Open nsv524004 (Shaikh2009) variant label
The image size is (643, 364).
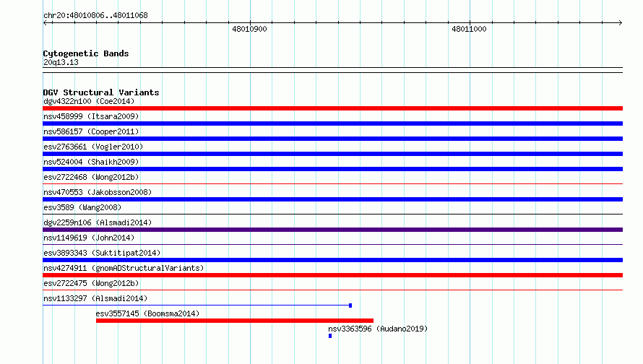coord(91,162)
